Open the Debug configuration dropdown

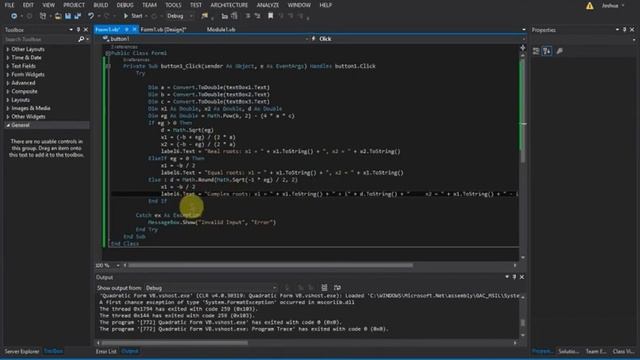[x=180, y=16]
